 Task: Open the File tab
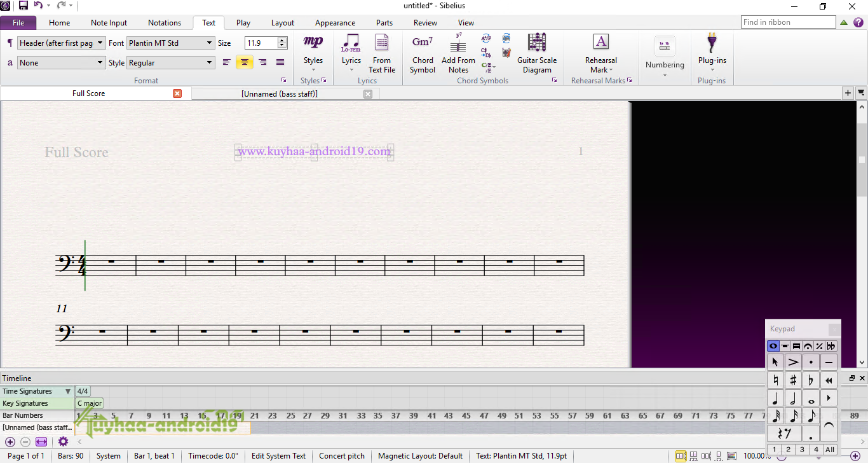pos(18,23)
